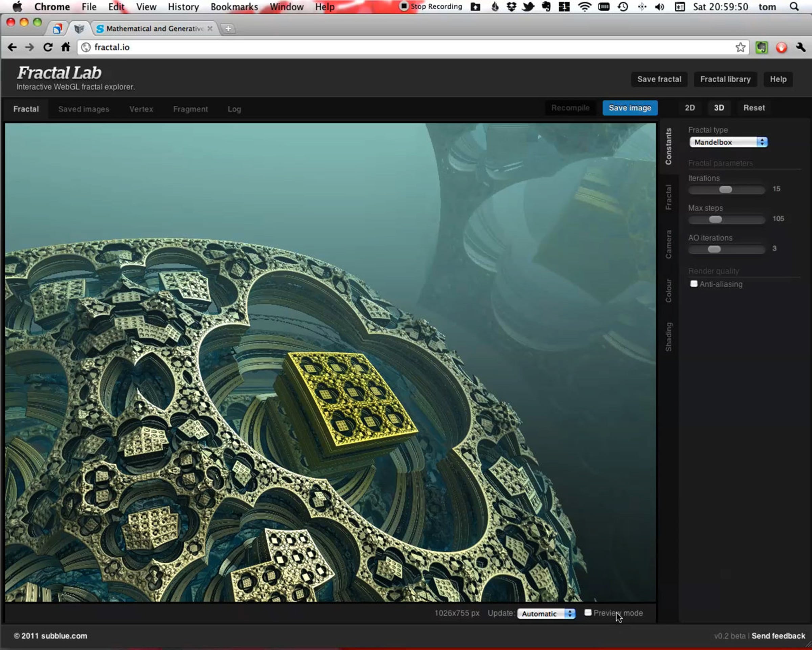Click the Save image button
Viewport: 812px width, 650px height.
coord(630,108)
